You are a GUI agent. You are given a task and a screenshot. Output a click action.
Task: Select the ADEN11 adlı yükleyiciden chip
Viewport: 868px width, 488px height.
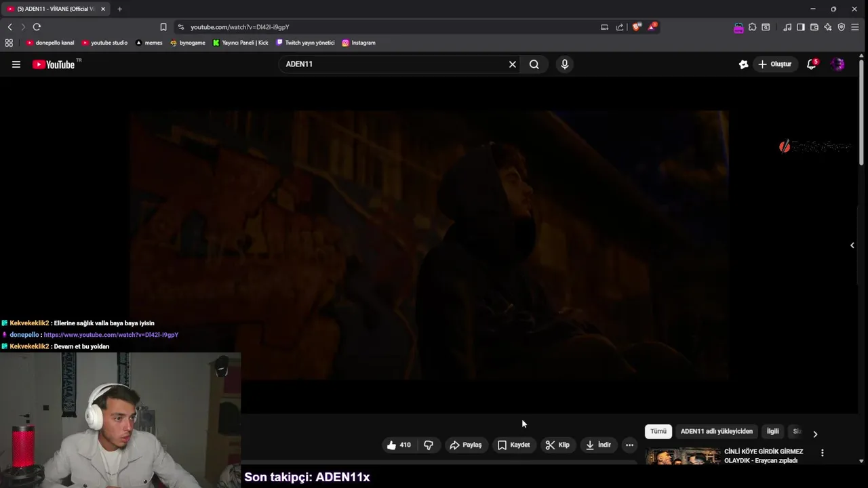pos(717,432)
